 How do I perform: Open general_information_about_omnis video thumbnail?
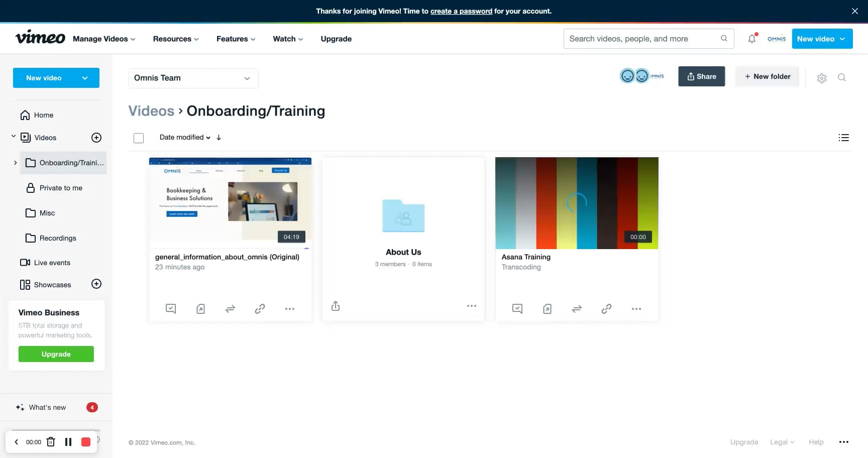point(230,203)
